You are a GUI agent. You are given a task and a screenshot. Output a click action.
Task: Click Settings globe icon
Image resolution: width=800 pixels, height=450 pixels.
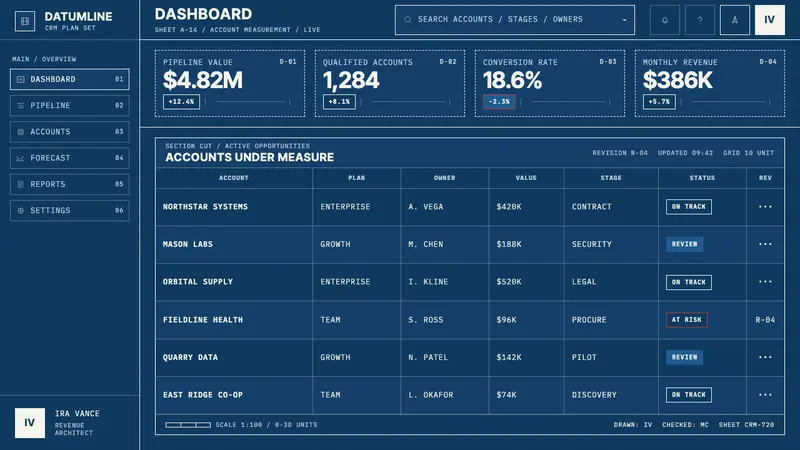pos(20,211)
